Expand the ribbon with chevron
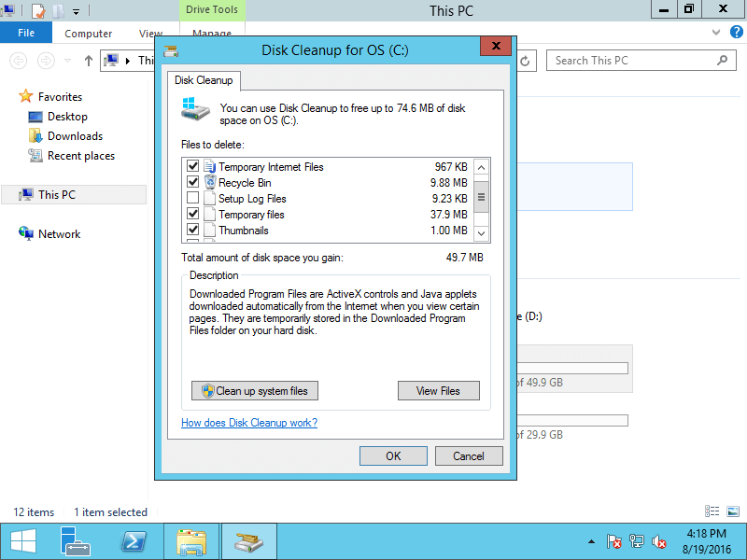747x560 pixels. click(x=716, y=33)
